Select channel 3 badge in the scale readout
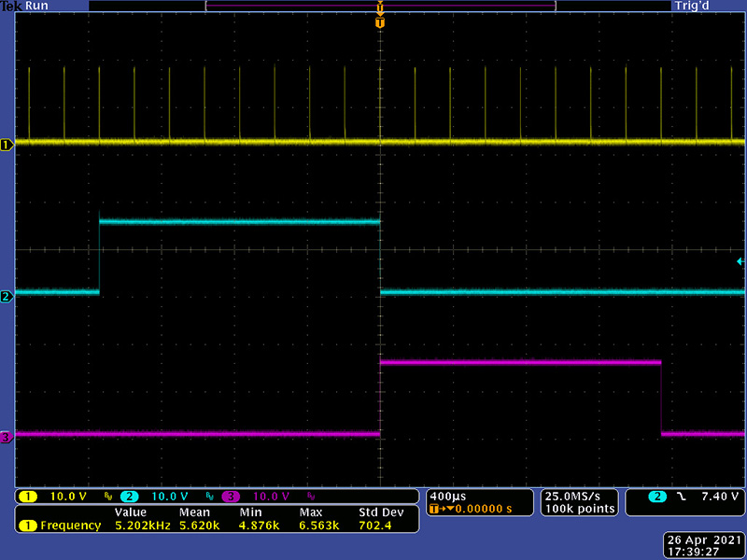Image resolution: width=747 pixels, height=560 pixels. (230, 496)
